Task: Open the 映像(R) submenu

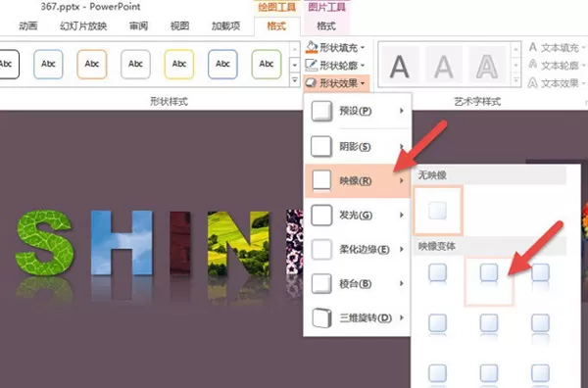Action: [358, 180]
